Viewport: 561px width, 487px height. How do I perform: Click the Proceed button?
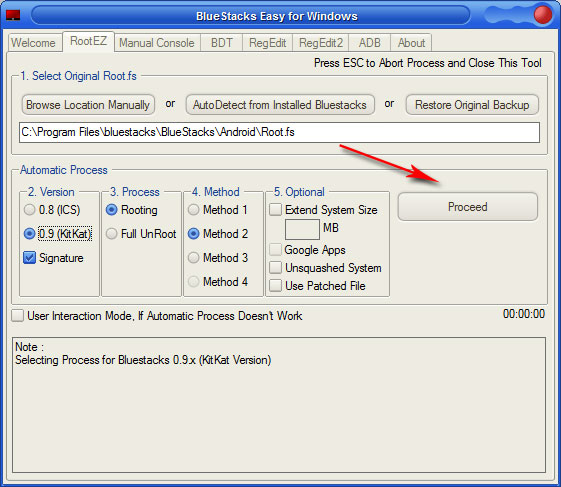[468, 207]
